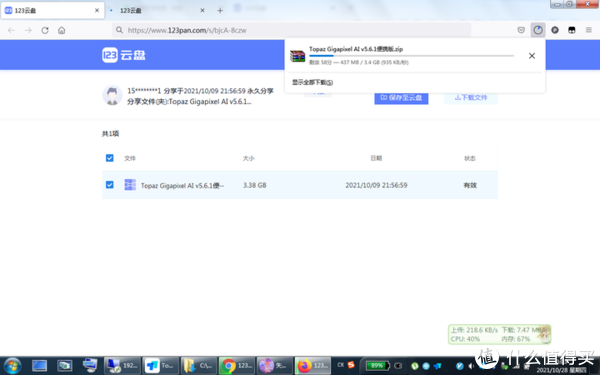Open the network computer taskbar shortcut
This screenshot has height=375, width=600.
coord(90,366)
